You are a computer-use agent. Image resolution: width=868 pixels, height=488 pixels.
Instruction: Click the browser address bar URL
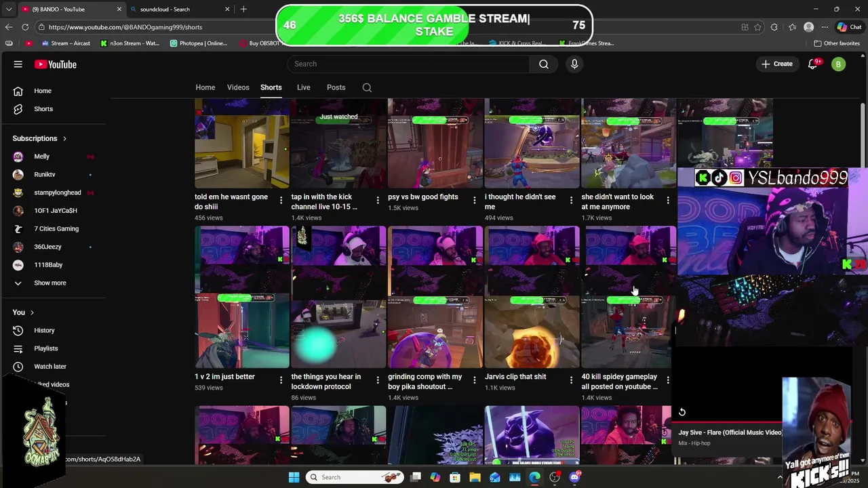125,27
